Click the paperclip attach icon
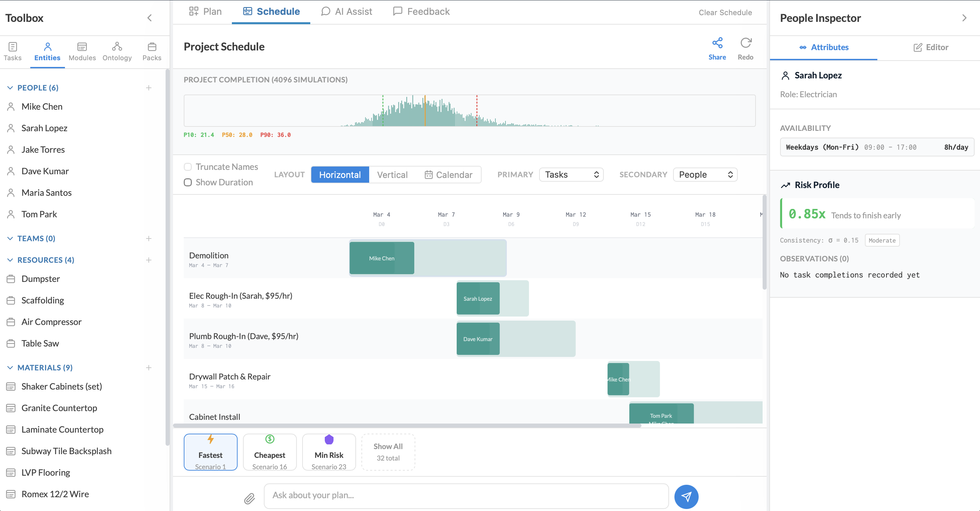 pyautogui.click(x=250, y=498)
